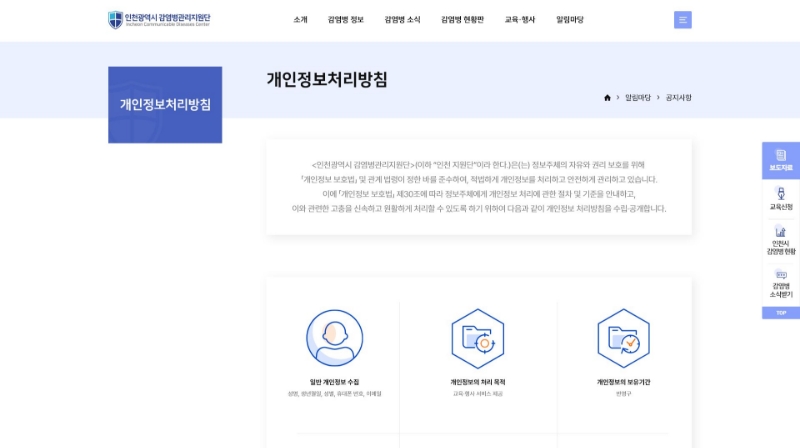Click the 개인정보의 처리 목적 folder icon

tap(478, 338)
